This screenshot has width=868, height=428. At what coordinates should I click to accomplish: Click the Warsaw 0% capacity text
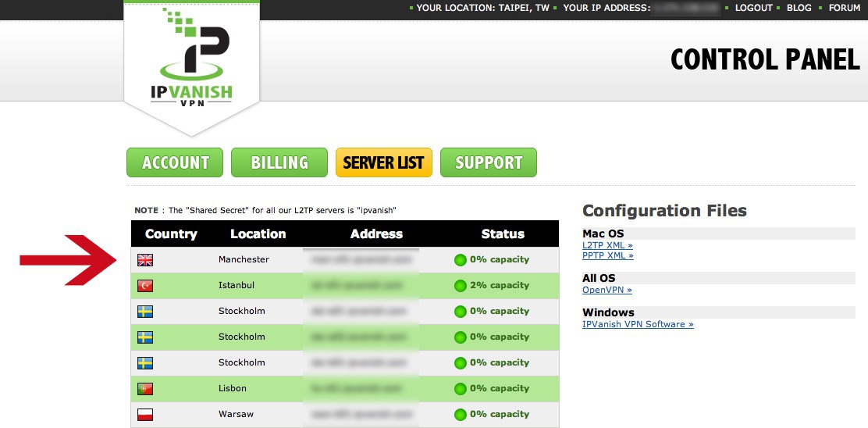click(x=500, y=414)
